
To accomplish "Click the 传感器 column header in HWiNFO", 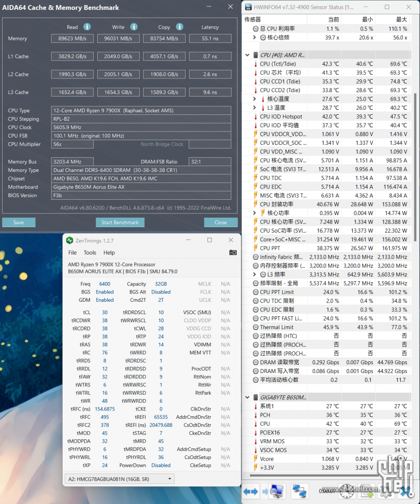I will (275, 20).
